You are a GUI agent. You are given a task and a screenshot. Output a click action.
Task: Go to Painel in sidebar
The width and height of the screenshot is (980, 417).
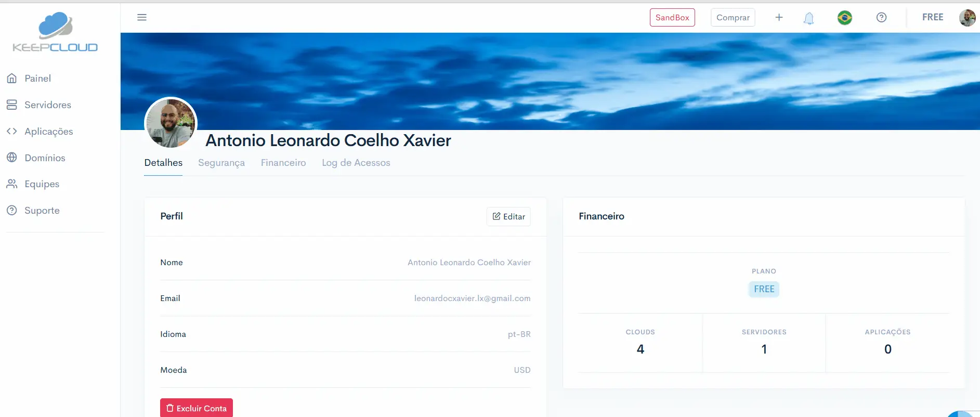click(x=38, y=79)
